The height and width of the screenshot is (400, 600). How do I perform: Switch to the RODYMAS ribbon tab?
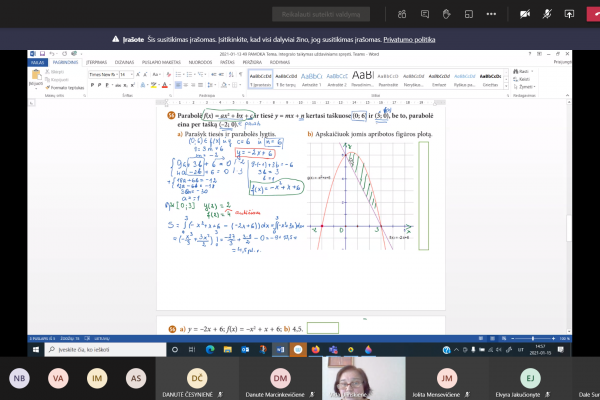coord(280,62)
